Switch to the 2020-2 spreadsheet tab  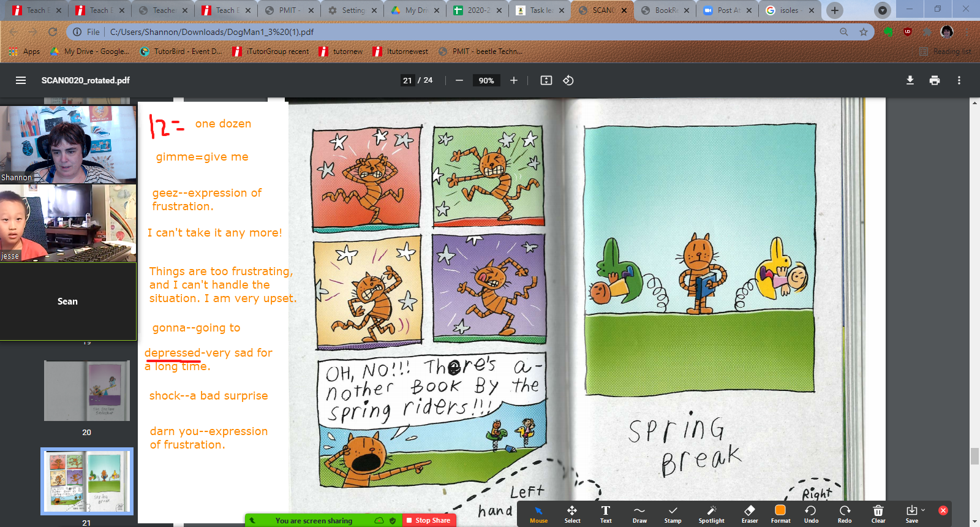(x=477, y=10)
